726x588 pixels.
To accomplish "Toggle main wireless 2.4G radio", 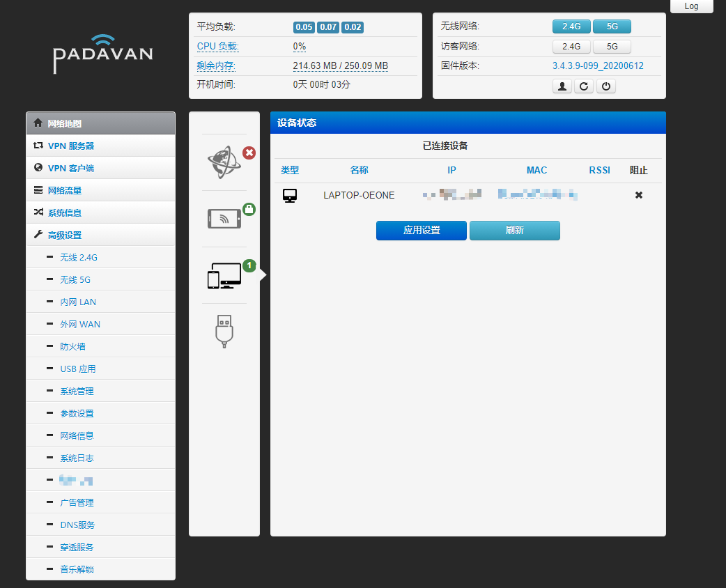I will (571, 26).
